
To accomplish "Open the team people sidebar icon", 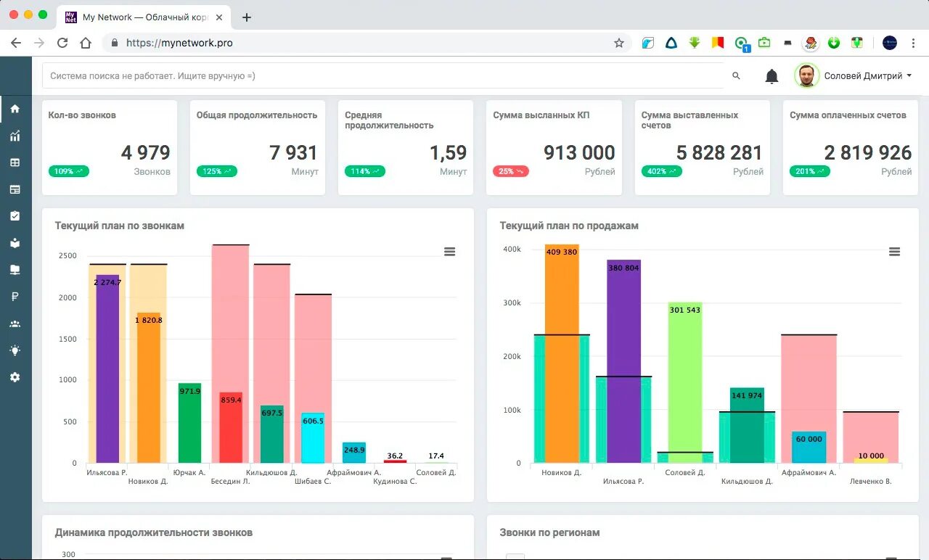I will [x=15, y=324].
